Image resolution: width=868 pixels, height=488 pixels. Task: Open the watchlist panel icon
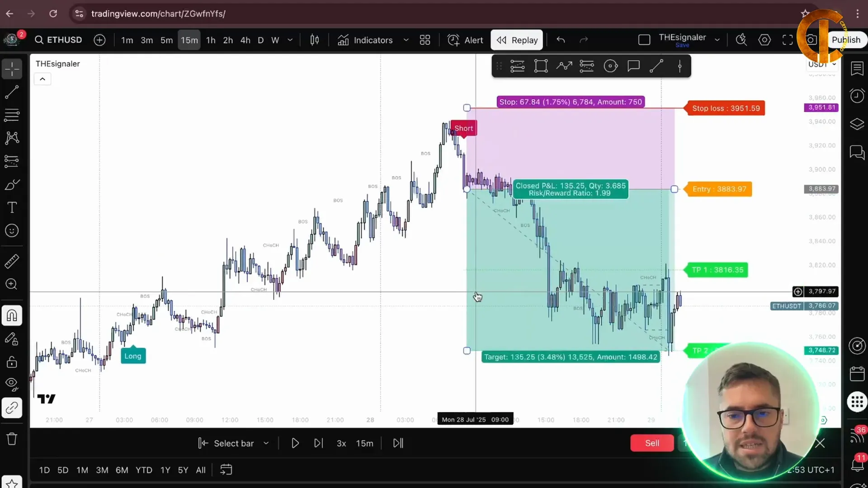pos(857,68)
